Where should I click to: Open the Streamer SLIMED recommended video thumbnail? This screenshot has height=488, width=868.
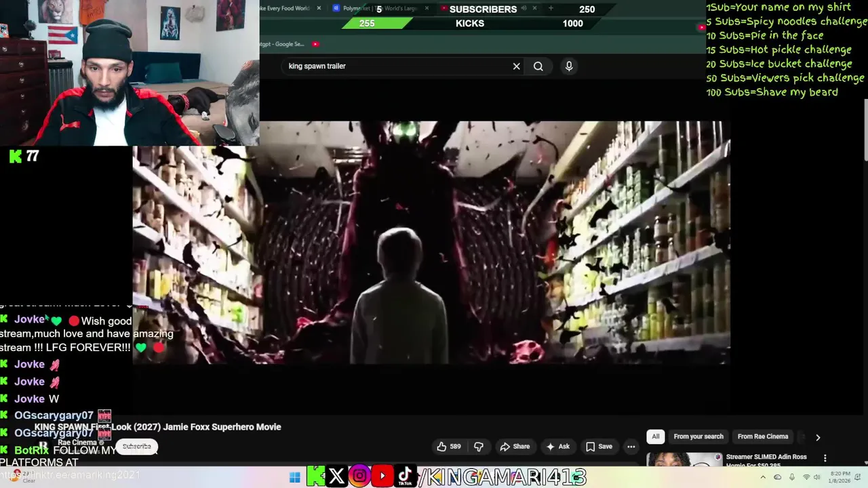click(x=684, y=460)
